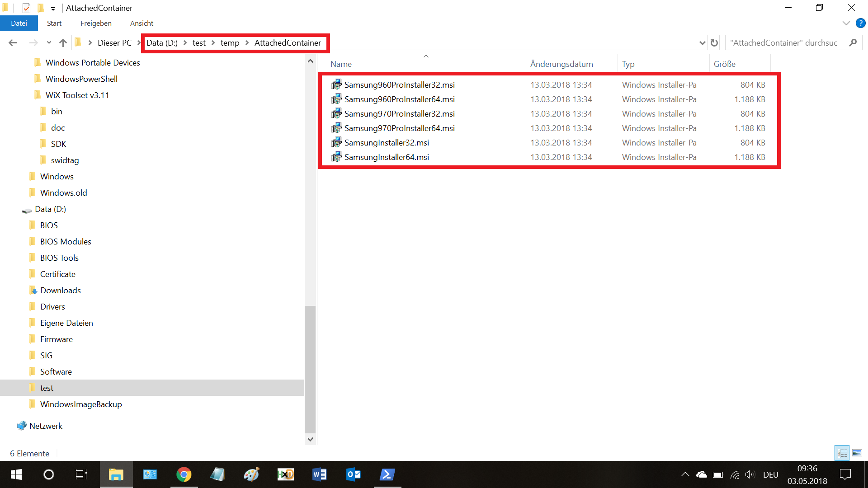Expand the quick access toolbar dropdown

[x=53, y=9]
